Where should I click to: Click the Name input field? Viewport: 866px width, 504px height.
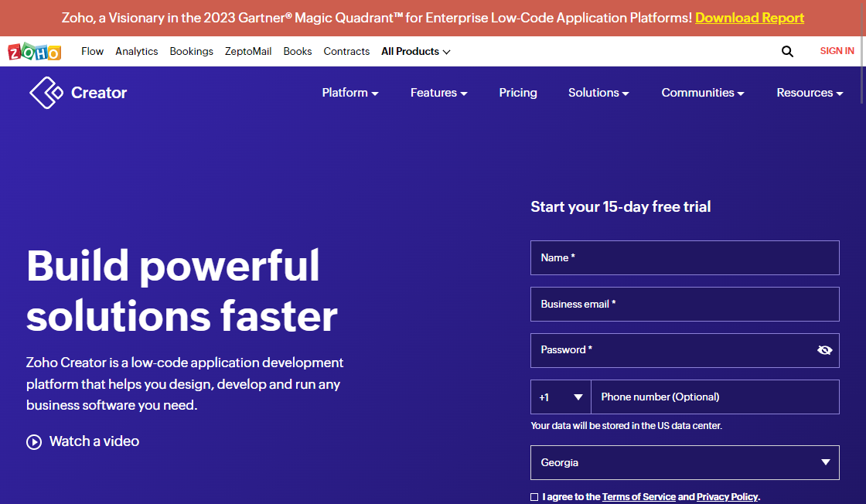pos(684,258)
